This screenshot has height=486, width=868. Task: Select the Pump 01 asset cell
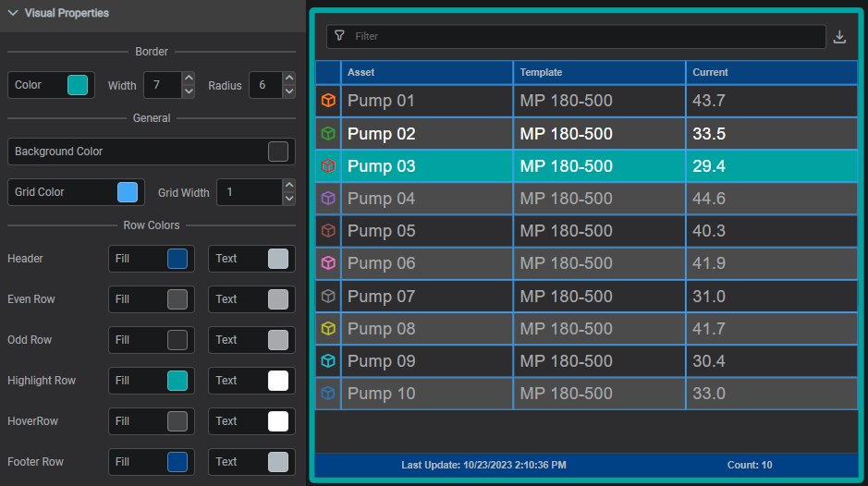(427, 101)
